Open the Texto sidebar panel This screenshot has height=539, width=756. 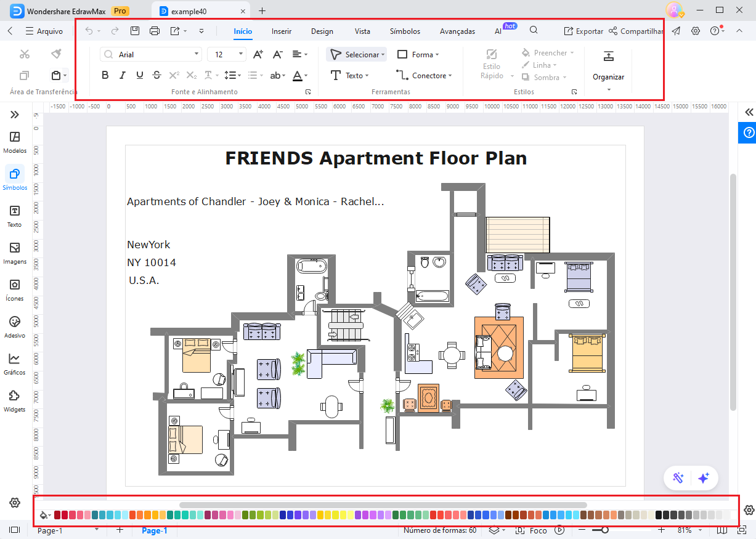(x=15, y=216)
